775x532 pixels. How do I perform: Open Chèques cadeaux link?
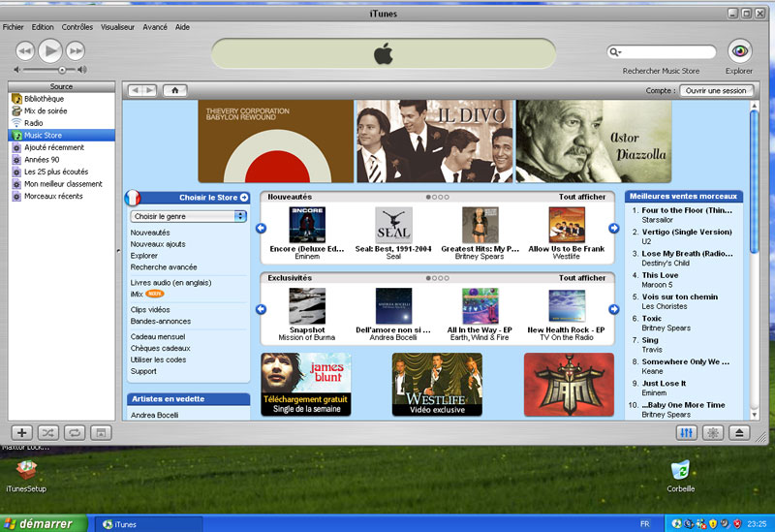pyautogui.click(x=160, y=348)
